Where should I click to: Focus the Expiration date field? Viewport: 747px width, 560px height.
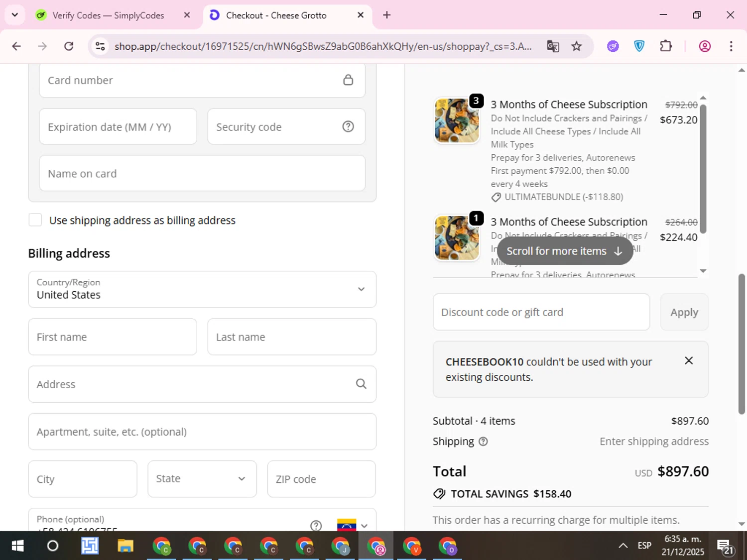point(118,126)
